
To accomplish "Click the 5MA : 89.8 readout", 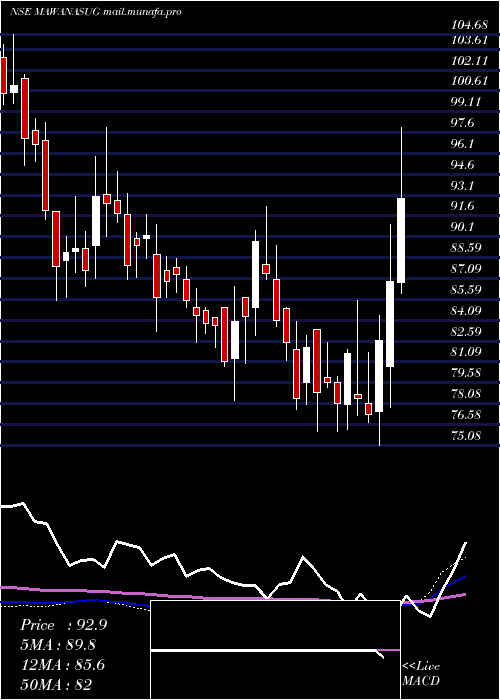I will (58, 645).
